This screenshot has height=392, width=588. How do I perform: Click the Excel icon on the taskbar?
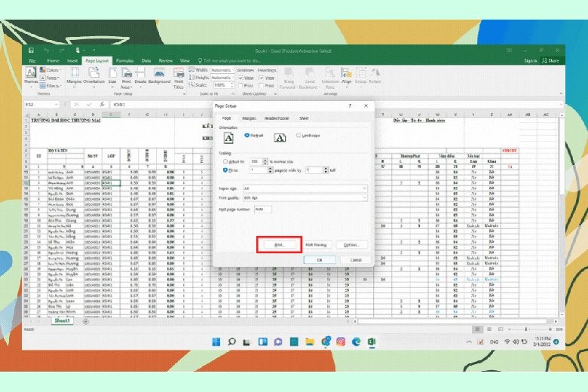(x=372, y=341)
